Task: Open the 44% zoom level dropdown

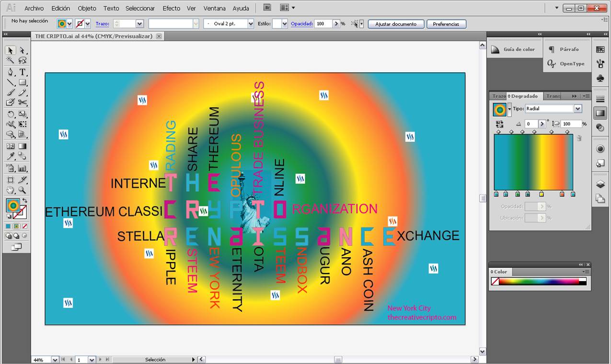Action: click(x=55, y=360)
